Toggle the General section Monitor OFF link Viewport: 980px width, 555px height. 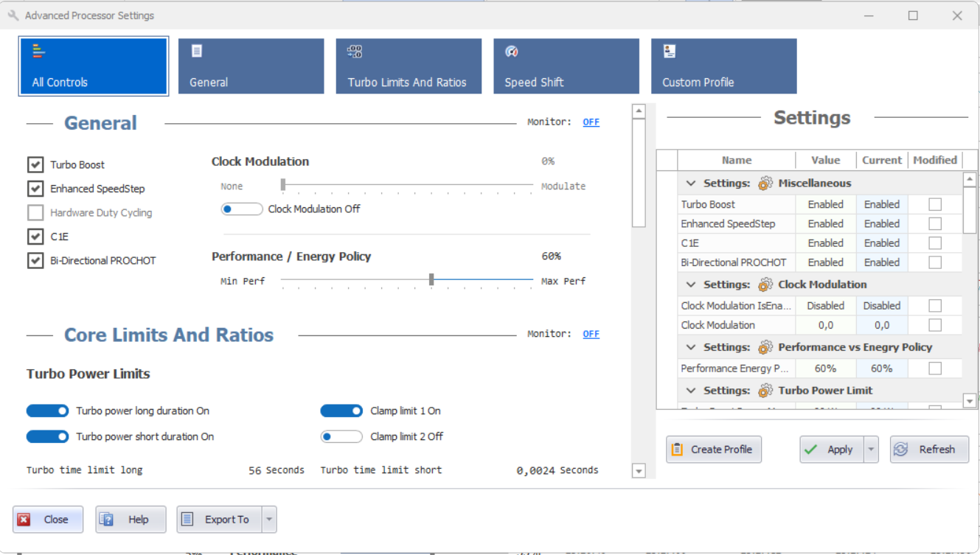point(591,122)
